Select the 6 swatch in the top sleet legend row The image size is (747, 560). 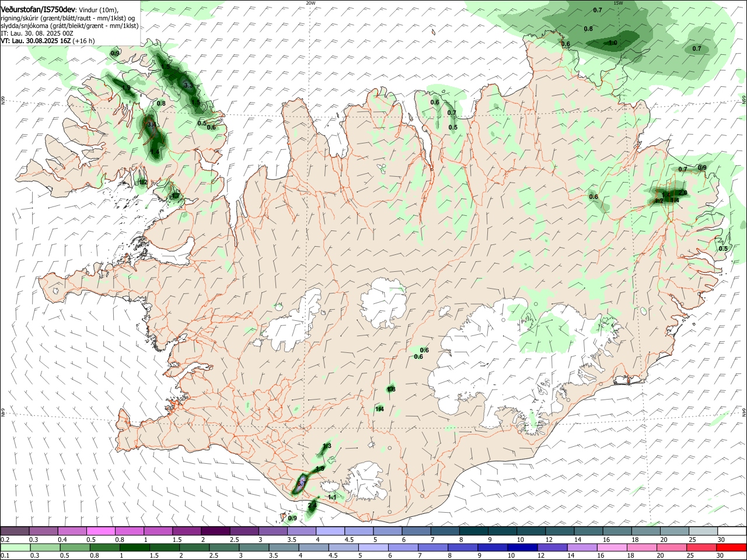(x=416, y=531)
